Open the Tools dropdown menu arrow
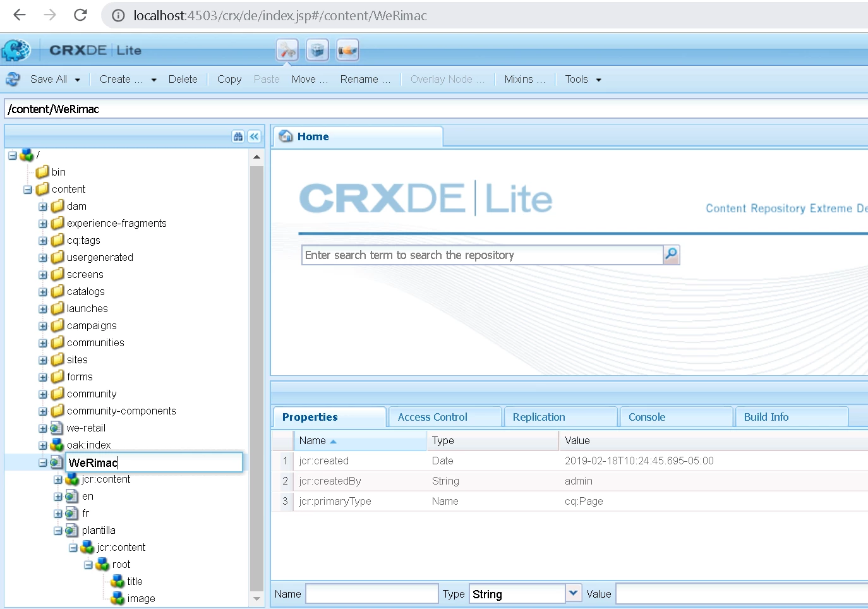This screenshot has height=609, width=868. 598,80
